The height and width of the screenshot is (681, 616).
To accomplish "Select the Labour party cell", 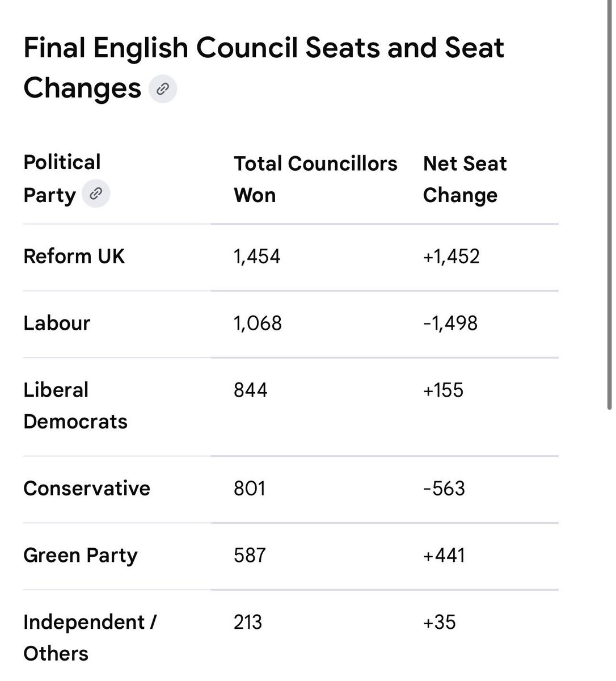I will 57,323.
